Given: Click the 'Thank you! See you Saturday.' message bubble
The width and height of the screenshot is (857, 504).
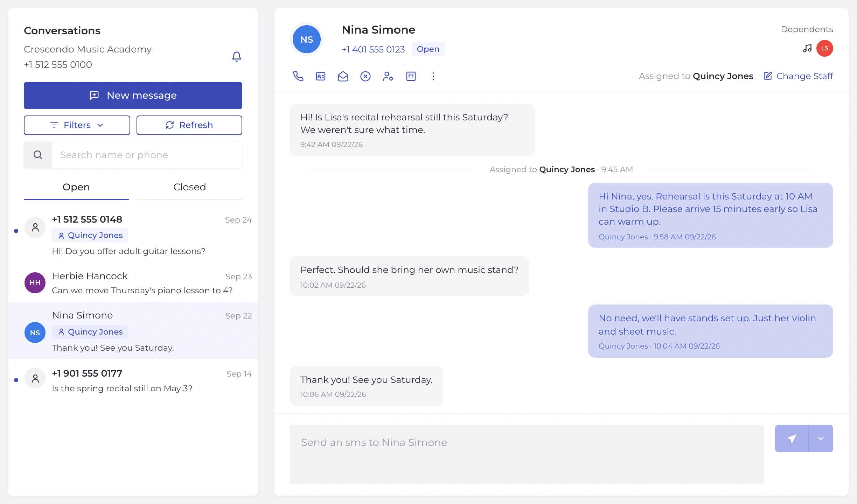Looking at the screenshot, I should point(367,386).
